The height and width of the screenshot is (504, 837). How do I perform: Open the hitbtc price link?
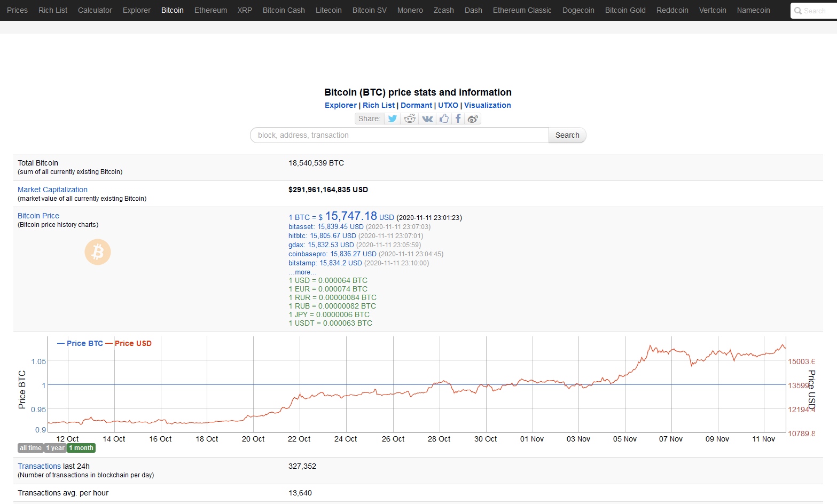[x=322, y=236]
